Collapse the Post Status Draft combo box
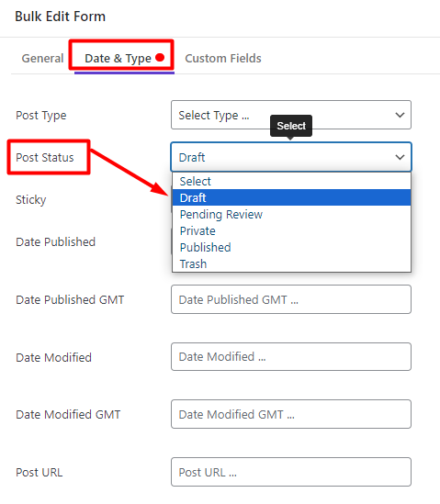The image size is (440, 504). (x=291, y=157)
